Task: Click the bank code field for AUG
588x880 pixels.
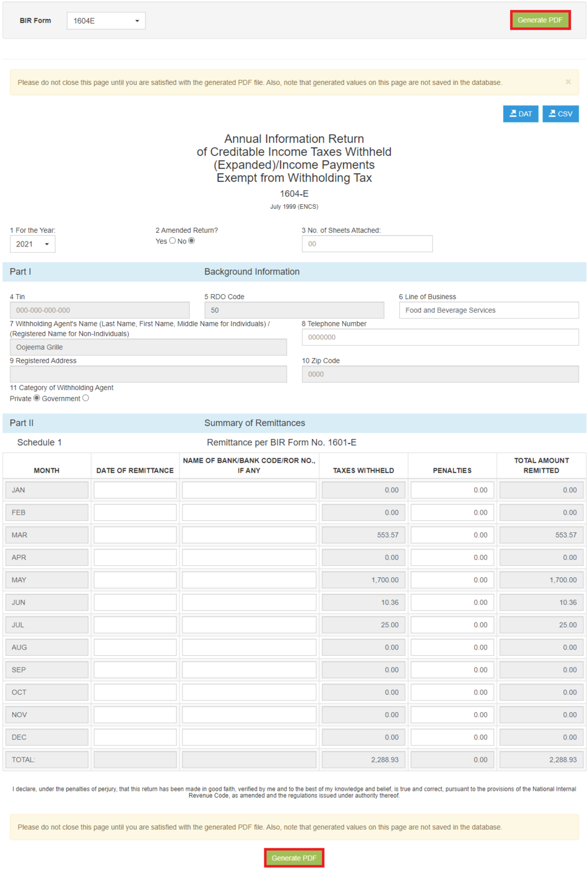Action: coord(248,647)
